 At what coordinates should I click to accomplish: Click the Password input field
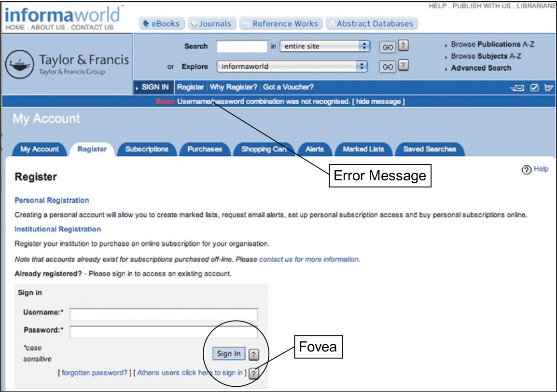pyautogui.click(x=164, y=332)
